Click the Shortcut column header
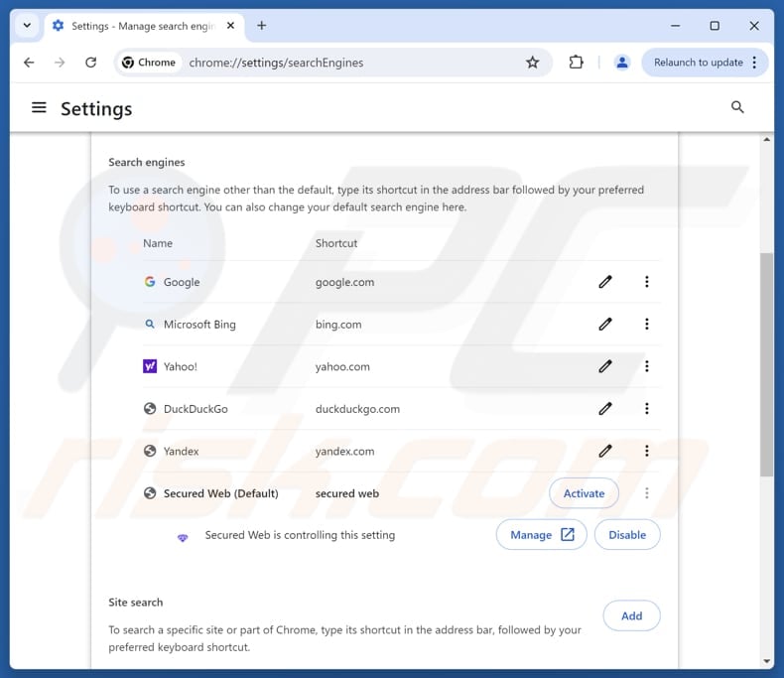Screen dimensions: 784x678 pos(336,243)
